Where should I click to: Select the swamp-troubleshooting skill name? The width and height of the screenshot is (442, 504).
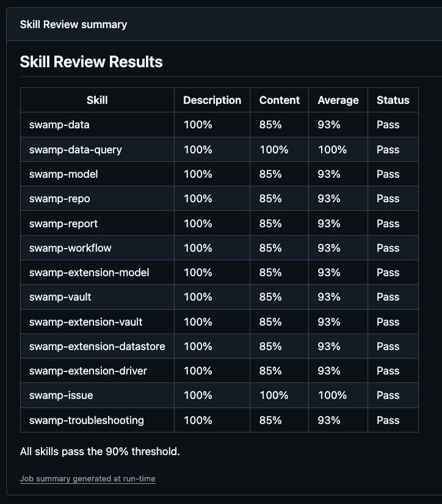pyautogui.click(x=86, y=420)
